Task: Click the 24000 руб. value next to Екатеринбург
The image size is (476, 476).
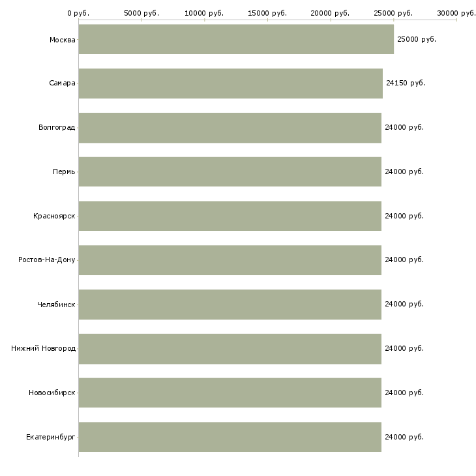Action: (404, 437)
